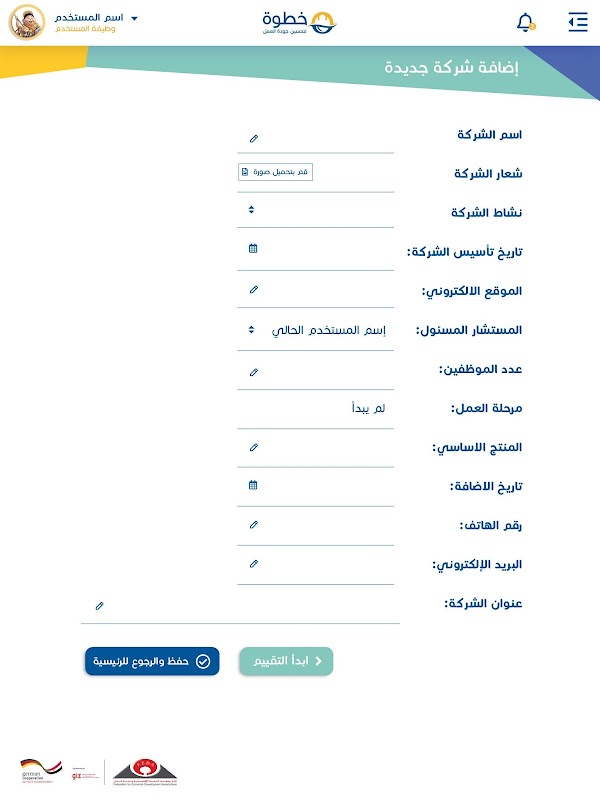Open calendar for تاريخ تأسيس الشركة

pyautogui.click(x=253, y=248)
